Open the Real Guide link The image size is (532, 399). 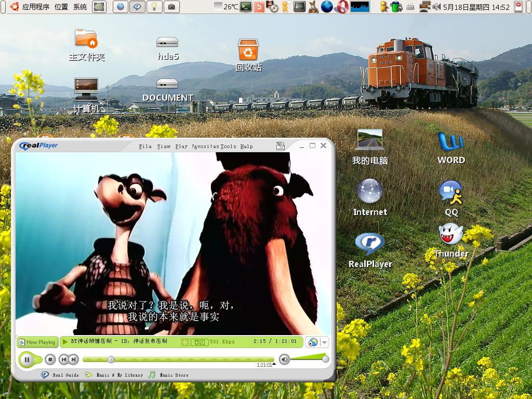60,375
